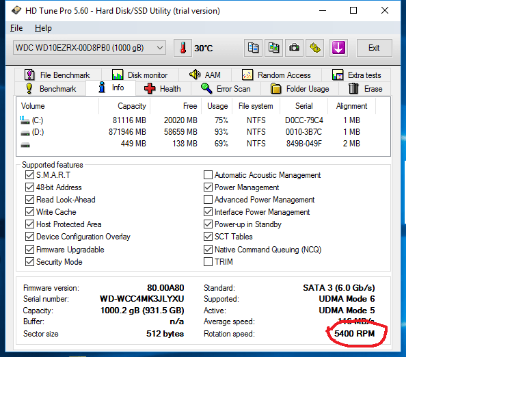The width and height of the screenshot is (525, 420).
Task: Switch to the Benchmark tab
Action: click(x=51, y=89)
